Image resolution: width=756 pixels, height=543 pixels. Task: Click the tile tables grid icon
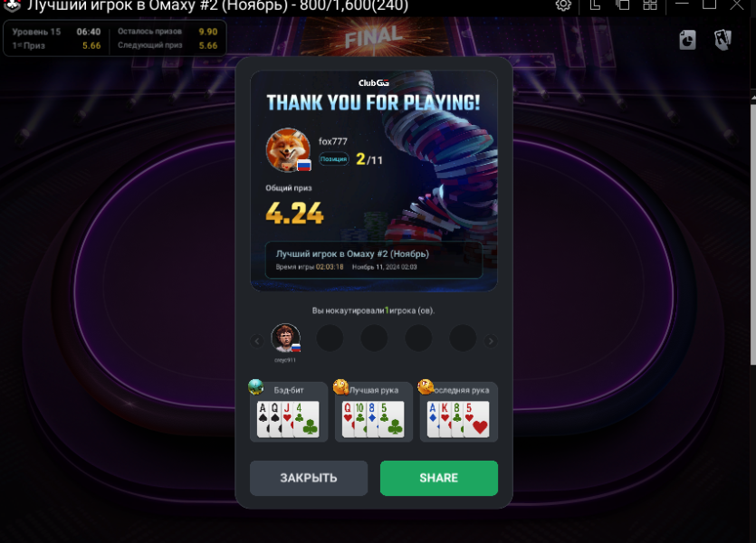coord(650,5)
